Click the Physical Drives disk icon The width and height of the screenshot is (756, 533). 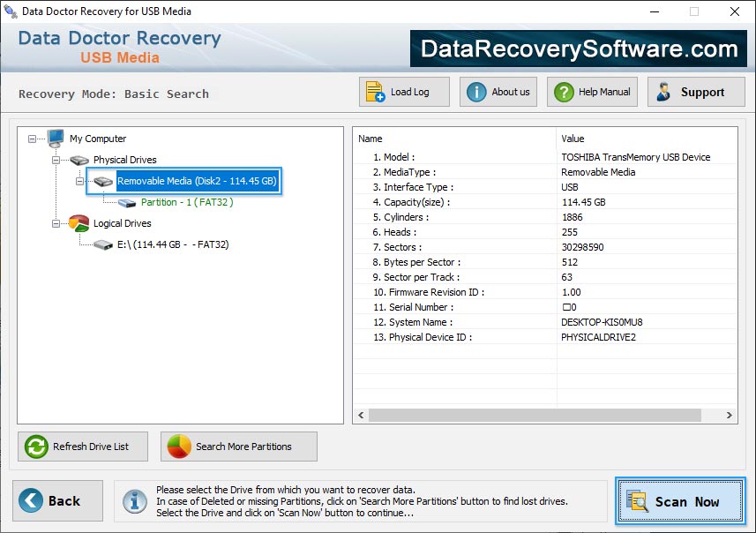point(79,160)
